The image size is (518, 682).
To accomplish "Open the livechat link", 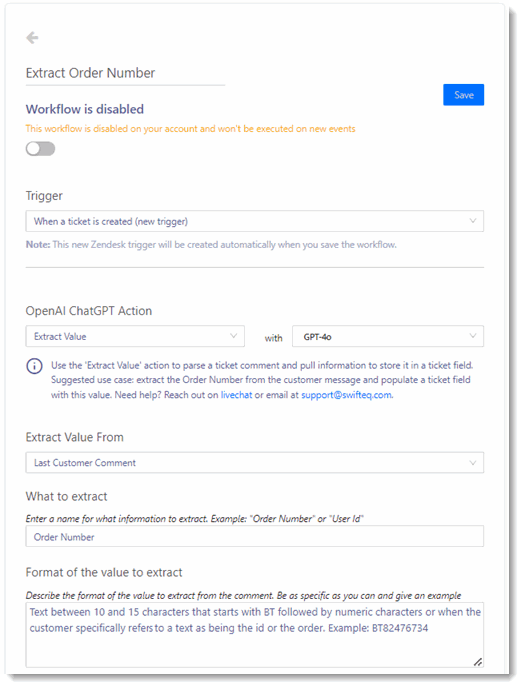I will click(x=236, y=395).
